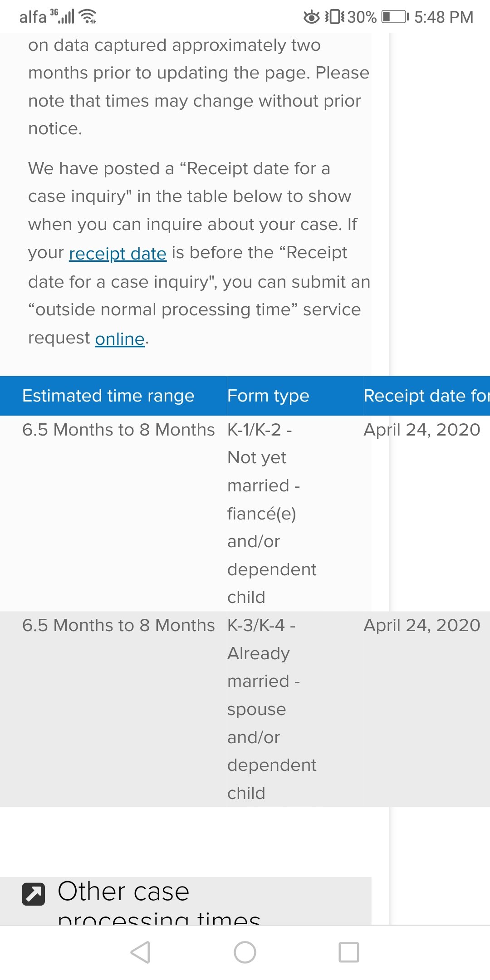Tap the vibrate mode status icon
Image resolution: width=490 pixels, height=980 pixels.
(x=335, y=17)
